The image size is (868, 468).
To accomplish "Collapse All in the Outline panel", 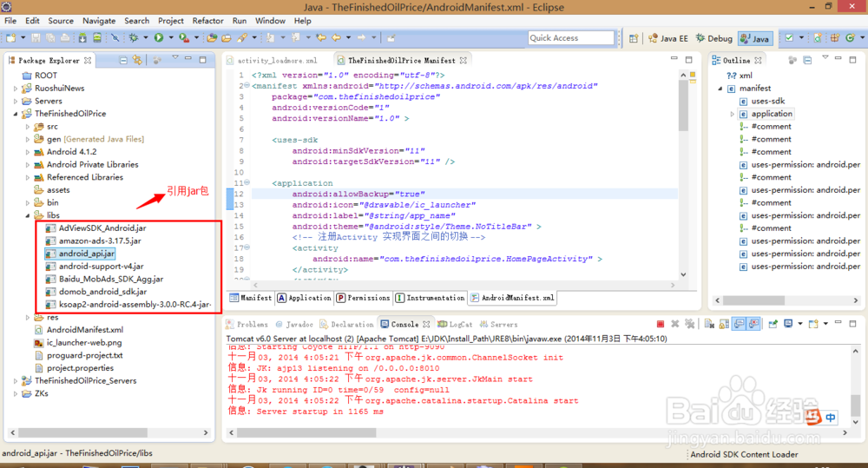I will pyautogui.click(x=807, y=61).
